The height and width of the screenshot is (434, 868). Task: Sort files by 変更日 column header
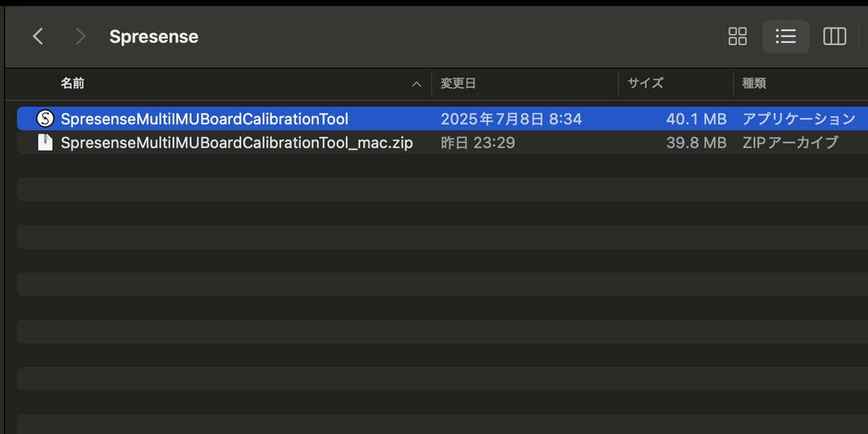459,84
